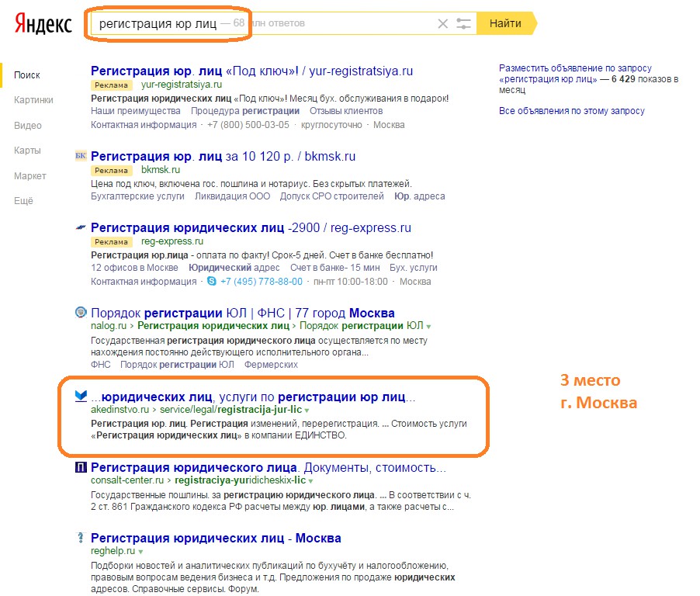The width and height of the screenshot is (700, 596).
Task: Clear the search query with the X icon
Action: tap(442, 23)
